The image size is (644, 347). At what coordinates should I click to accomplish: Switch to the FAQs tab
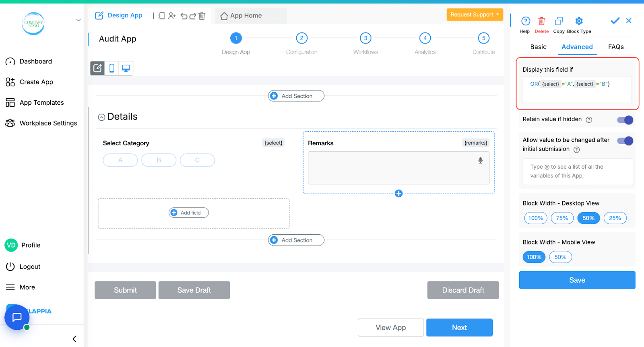616,47
